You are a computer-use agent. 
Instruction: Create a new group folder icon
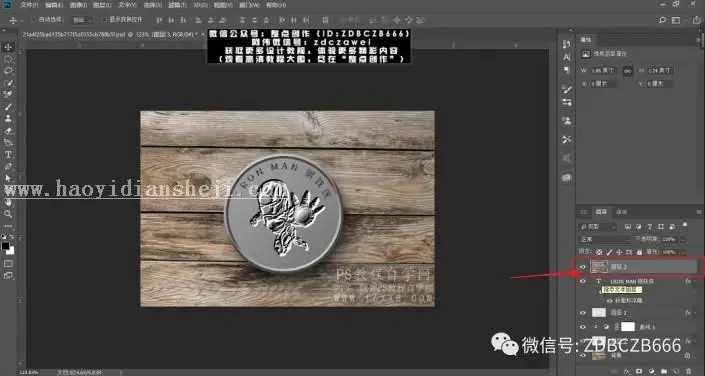[664, 371]
